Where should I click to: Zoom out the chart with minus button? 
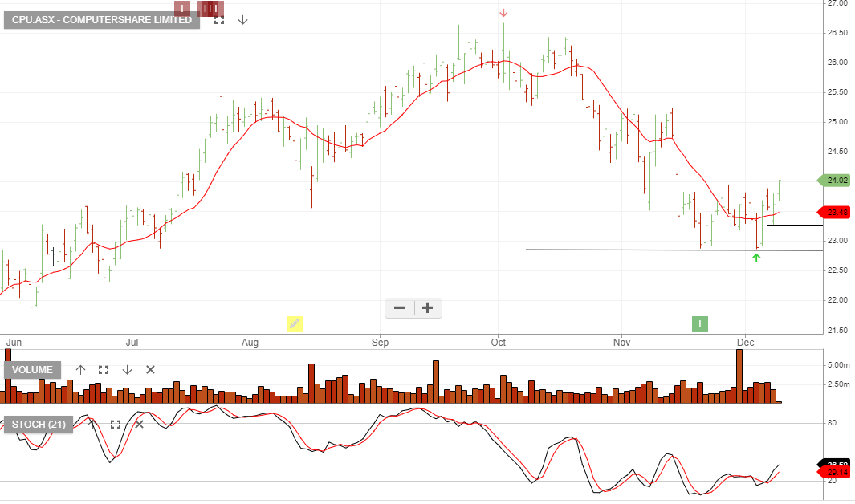tap(400, 307)
